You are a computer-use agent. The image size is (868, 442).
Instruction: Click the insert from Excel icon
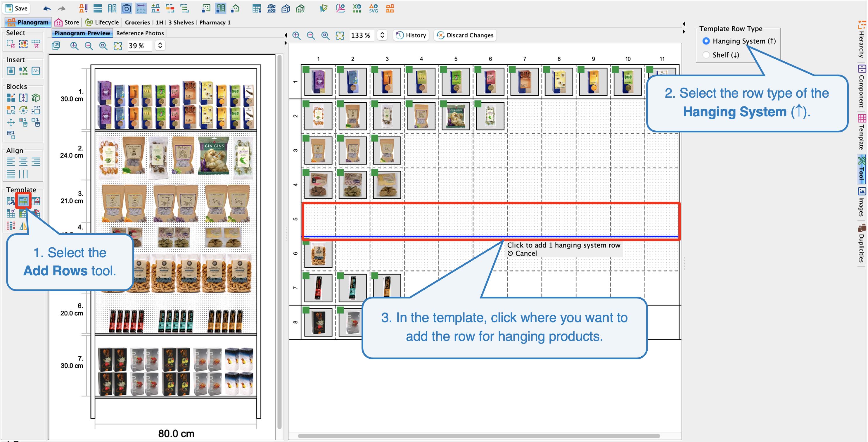tap(23, 71)
